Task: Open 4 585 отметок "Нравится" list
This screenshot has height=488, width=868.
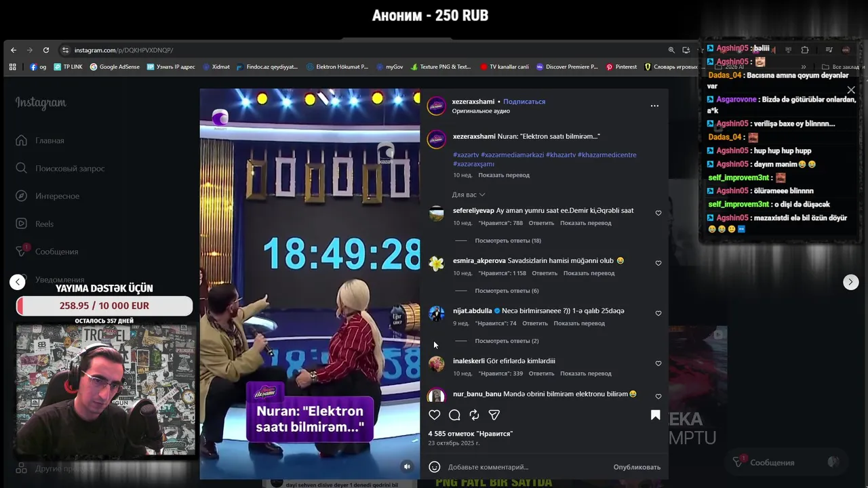Action: tap(470, 434)
